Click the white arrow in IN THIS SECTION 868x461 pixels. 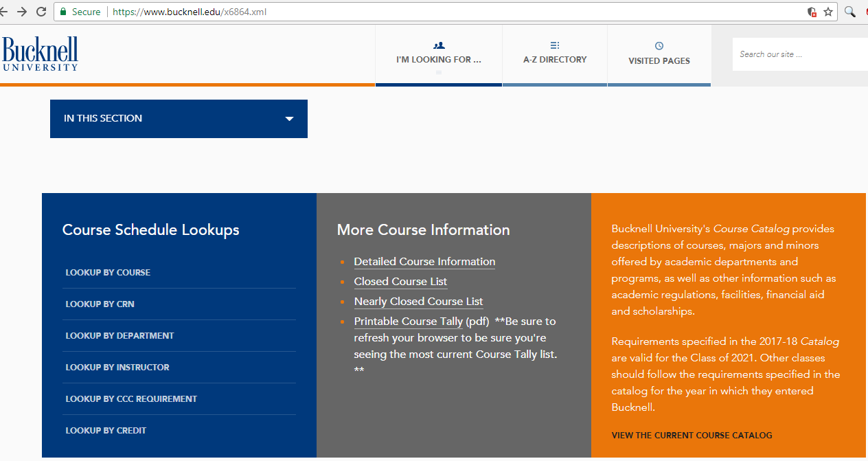click(289, 119)
